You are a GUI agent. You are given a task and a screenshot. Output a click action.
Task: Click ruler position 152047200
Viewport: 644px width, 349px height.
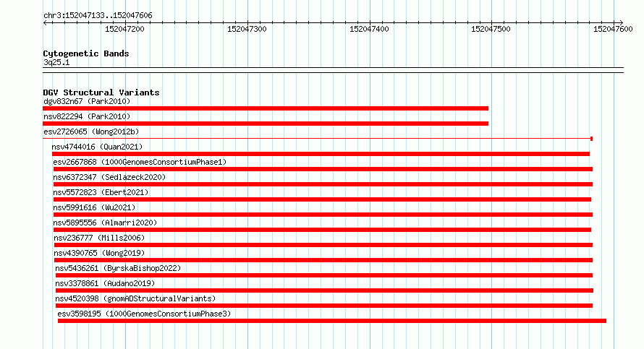125,29
